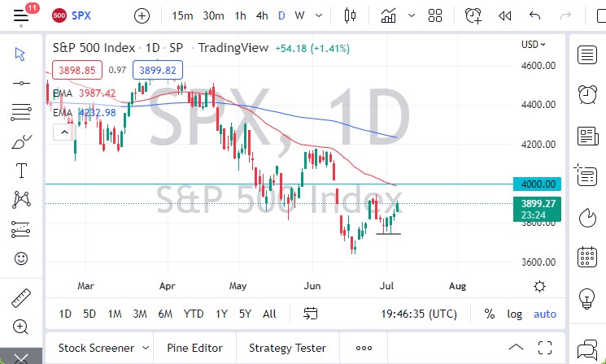Select the 4h timeframe button
606x364 pixels.
point(262,15)
